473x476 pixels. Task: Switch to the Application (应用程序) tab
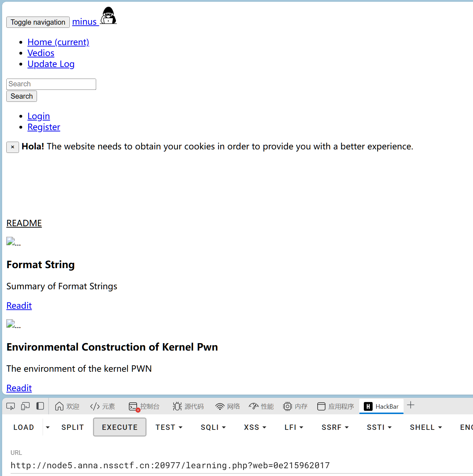click(x=336, y=406)
